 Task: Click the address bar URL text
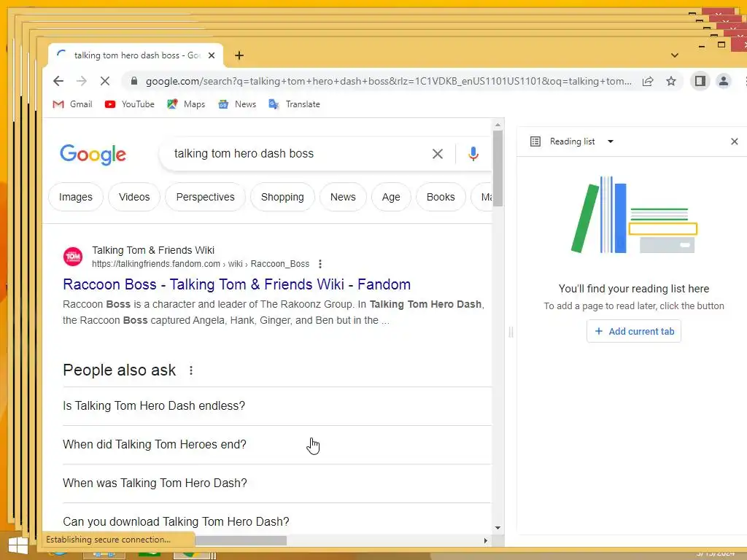click(389, 82)
